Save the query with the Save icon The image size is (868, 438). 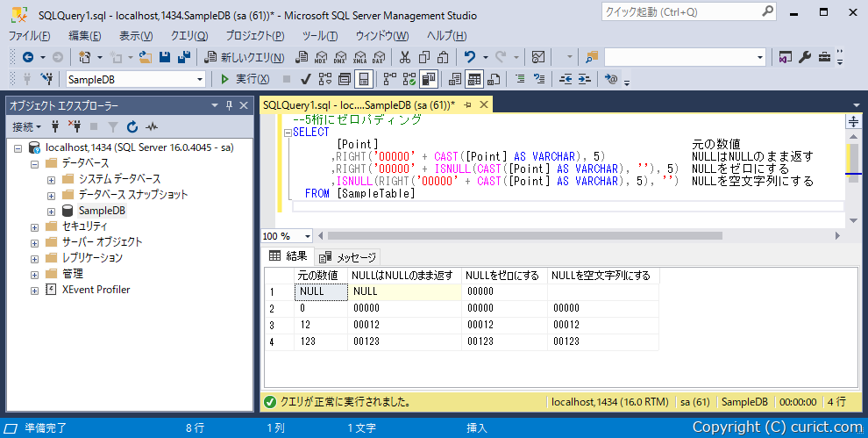tap(165, 57)
